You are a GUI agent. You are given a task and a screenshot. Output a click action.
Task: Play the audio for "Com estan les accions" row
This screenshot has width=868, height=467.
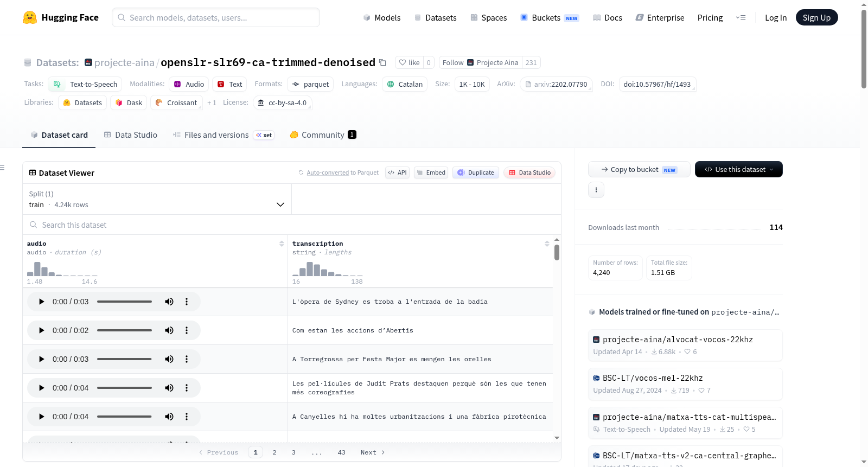coord(41,330)
